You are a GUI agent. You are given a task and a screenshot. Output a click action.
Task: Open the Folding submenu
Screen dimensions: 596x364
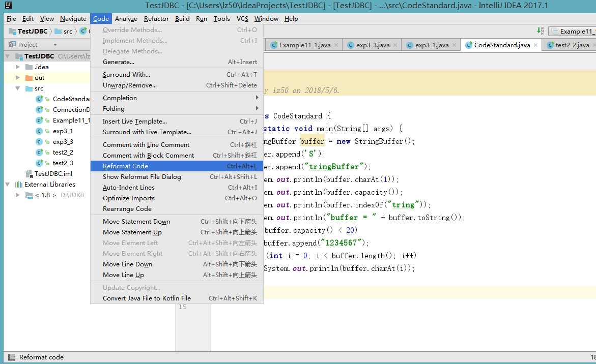click(177, 109)
